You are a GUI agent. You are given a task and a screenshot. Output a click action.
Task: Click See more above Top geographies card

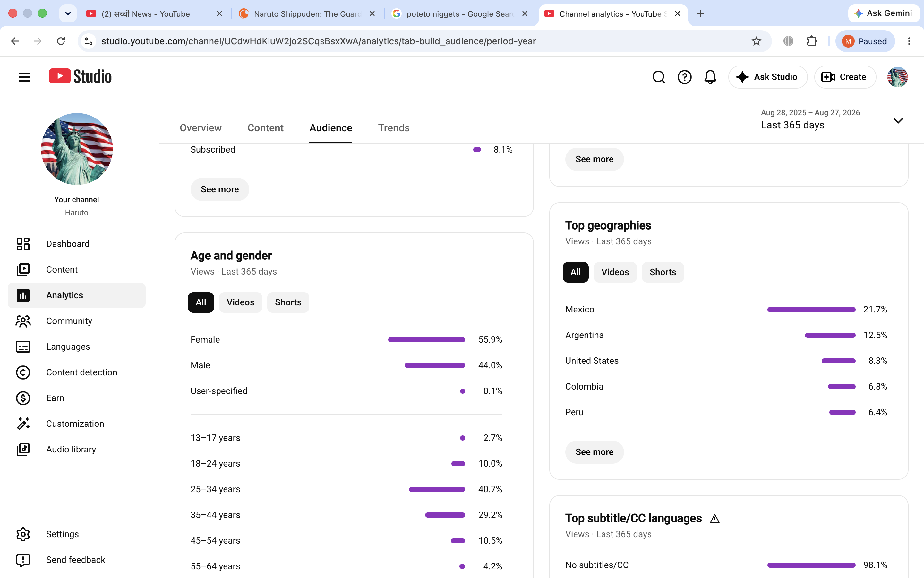tap(594, 159)
